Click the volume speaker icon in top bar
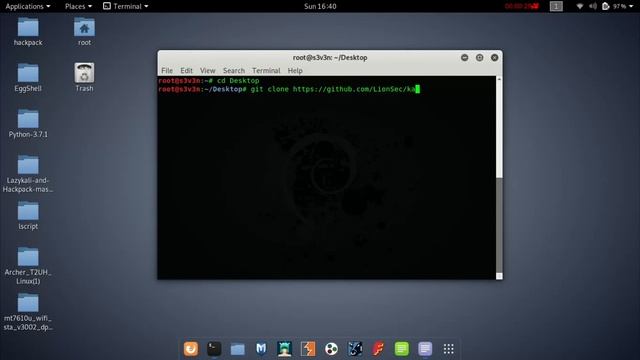This screenshot has height=360, width=640. pos(593,6)
